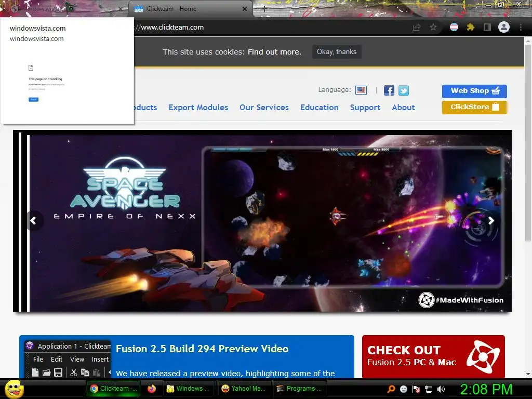Screen dimensions: 532x399
Task: Open the About menu
Action: pyautogui.click(x=403, y=107)
